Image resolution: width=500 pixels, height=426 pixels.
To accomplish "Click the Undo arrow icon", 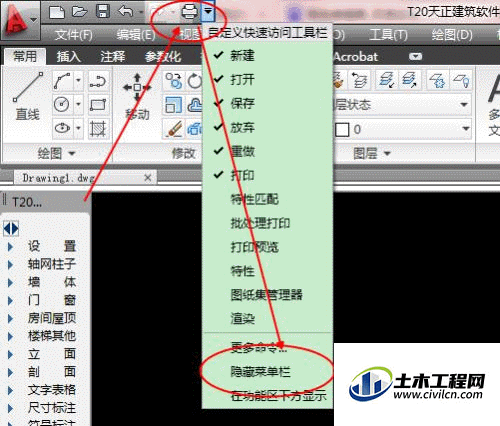I will [126, 12].
